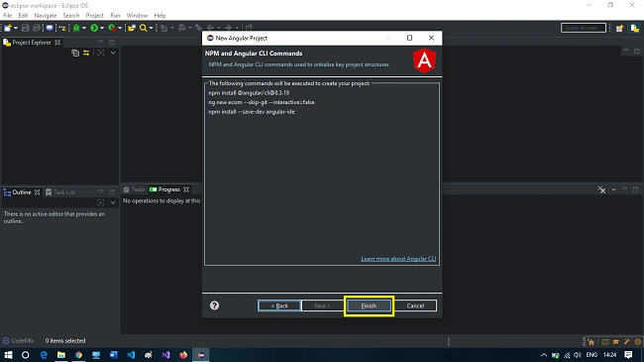
Task: Maximize the Outline panel
Action: coord(111,191)
